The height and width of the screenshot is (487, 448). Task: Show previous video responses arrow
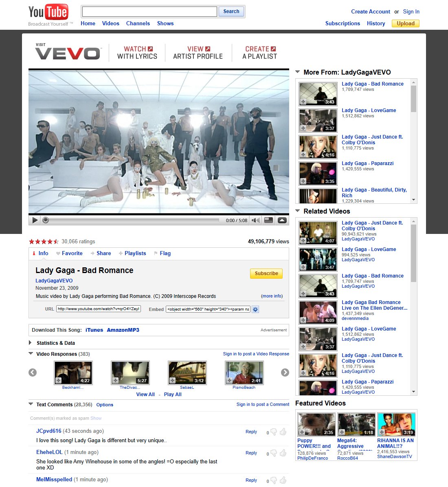coord(33,372)
